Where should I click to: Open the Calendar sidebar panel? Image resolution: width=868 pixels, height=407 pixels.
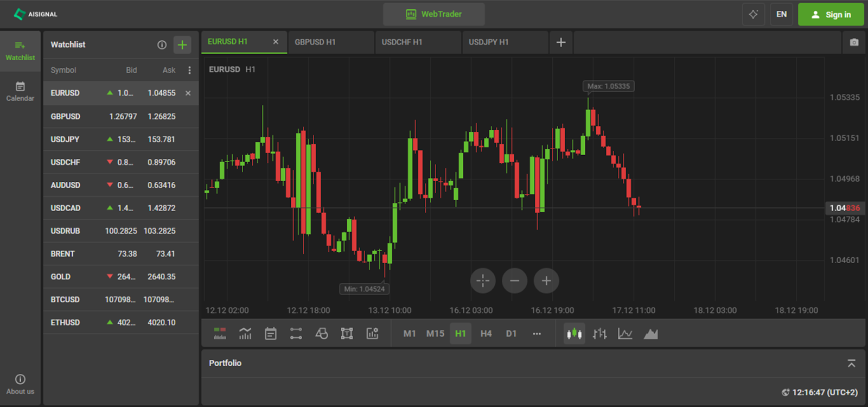(x=20, y=91)
